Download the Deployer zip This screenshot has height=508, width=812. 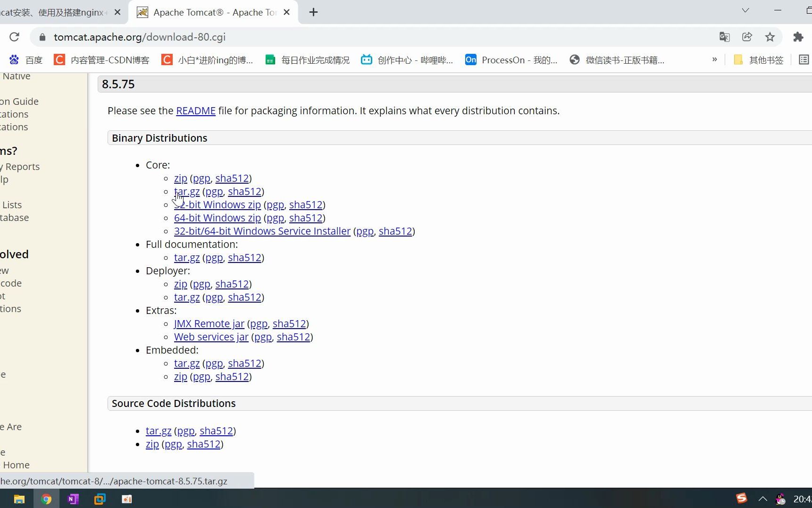tap(181, 284)
